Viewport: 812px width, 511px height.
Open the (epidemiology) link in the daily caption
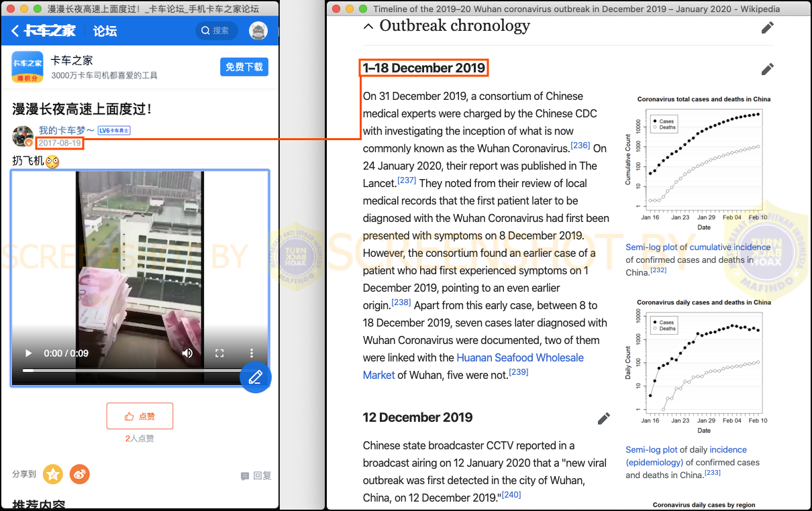654,462
